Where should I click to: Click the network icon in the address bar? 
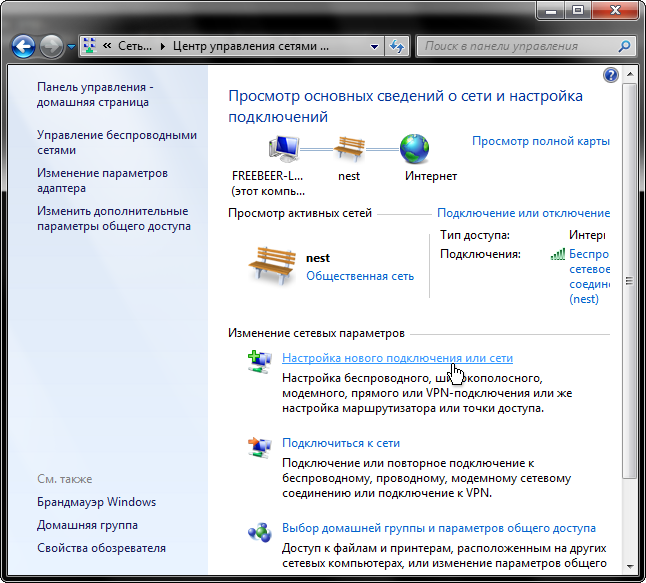tap(89, 46)
